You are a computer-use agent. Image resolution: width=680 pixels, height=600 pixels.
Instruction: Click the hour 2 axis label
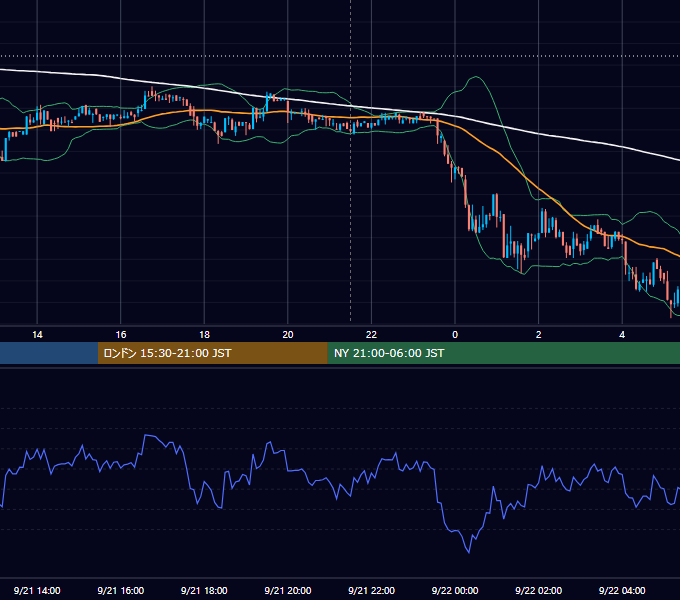[x=539, y=335]
